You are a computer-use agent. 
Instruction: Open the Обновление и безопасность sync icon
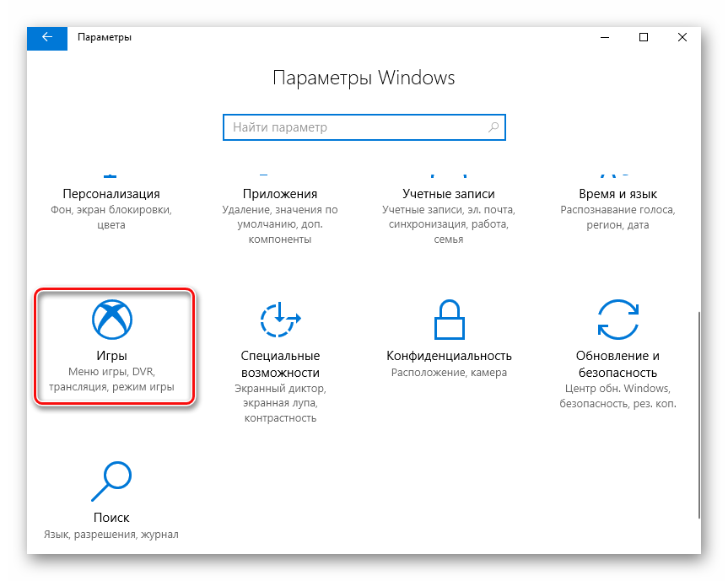tap(618, 320)
